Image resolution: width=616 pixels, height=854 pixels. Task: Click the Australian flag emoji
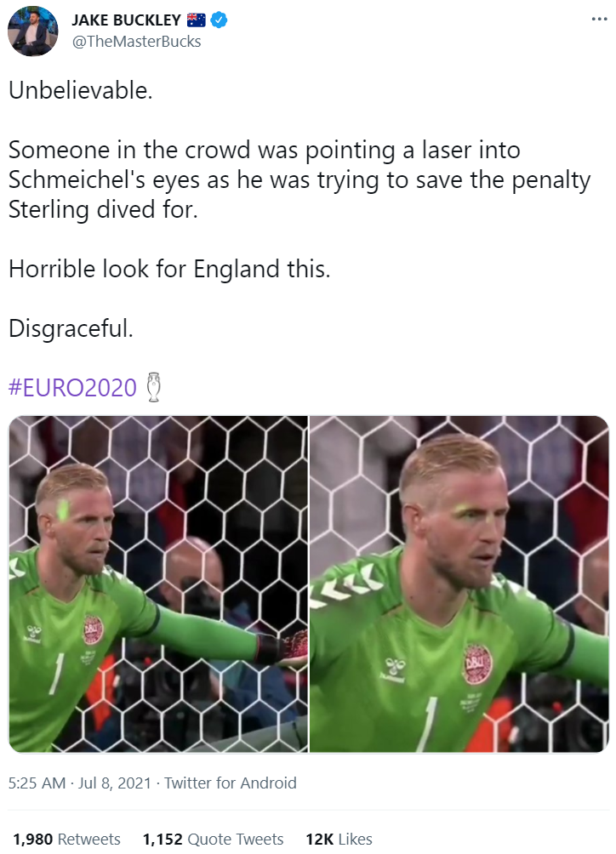click(196, 20)
